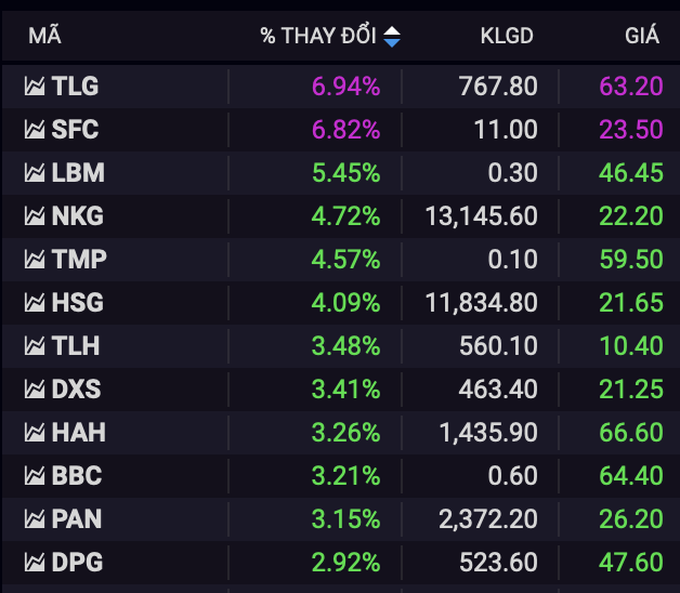680x593 pixels.
Task: Click the 4.09% change value
Action: [x=346, y=302]
